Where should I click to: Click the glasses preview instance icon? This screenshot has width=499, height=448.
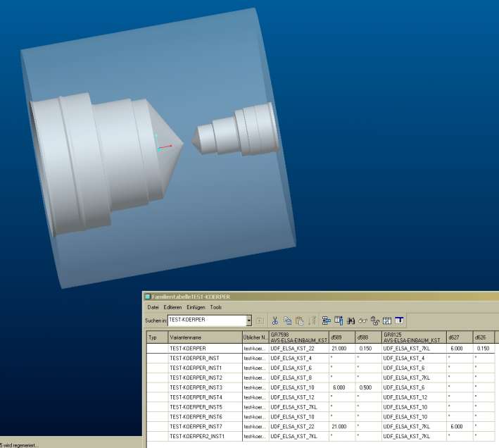[x=362, y=321]
